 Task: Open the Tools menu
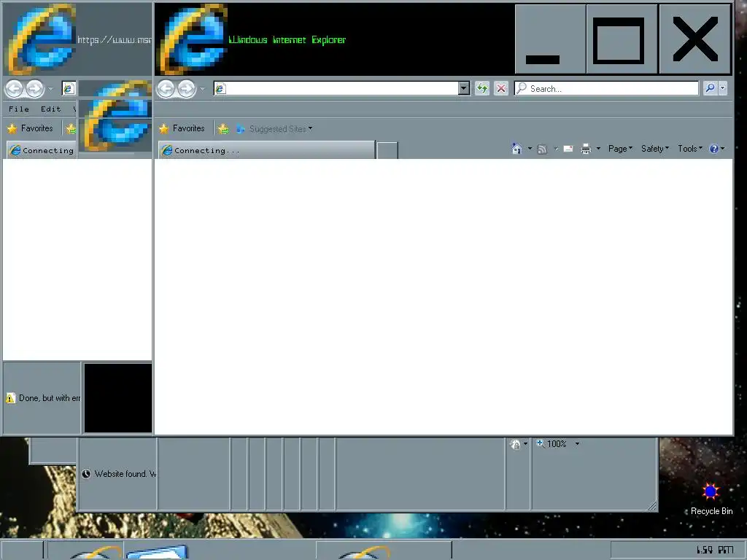pos(690,149)
